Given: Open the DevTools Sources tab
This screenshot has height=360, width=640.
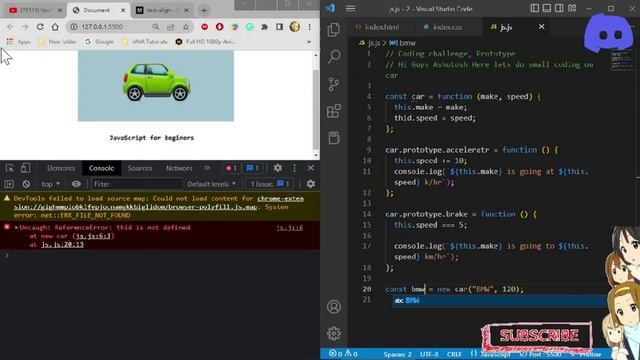Looking at the screenshot, I should pos(140,168).
